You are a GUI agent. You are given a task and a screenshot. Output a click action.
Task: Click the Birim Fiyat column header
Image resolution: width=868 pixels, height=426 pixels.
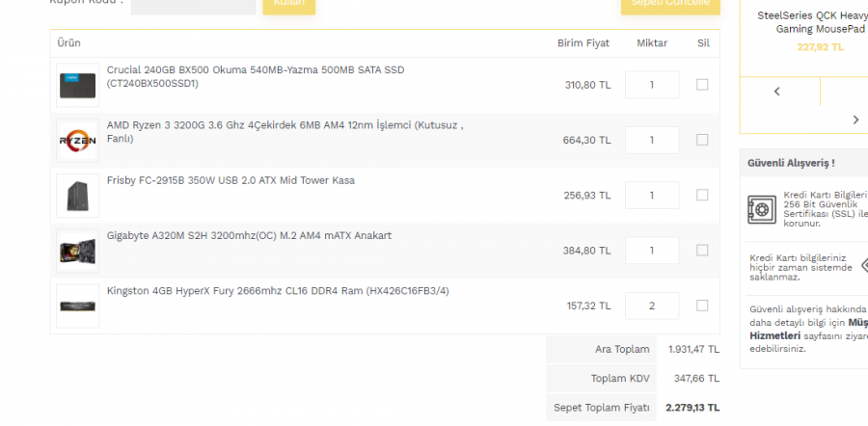(x=583, y=43)
